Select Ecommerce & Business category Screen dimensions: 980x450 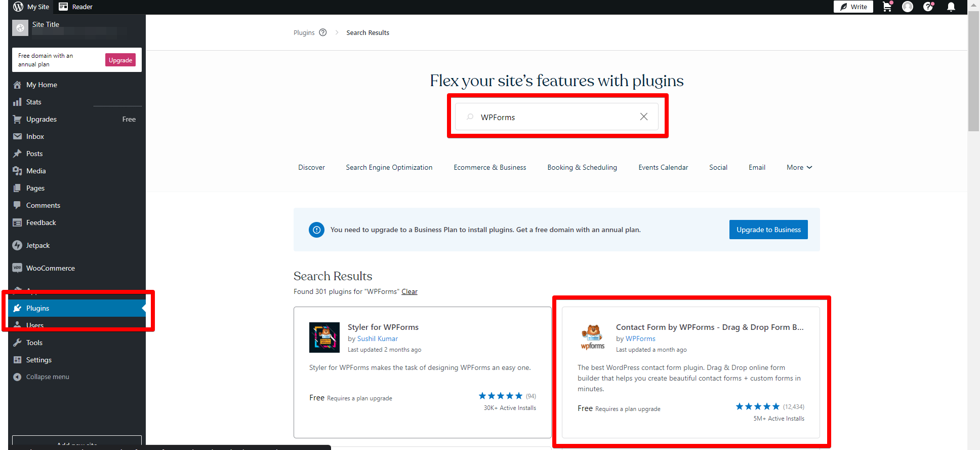pyautogui.click(x=490, y=167)
